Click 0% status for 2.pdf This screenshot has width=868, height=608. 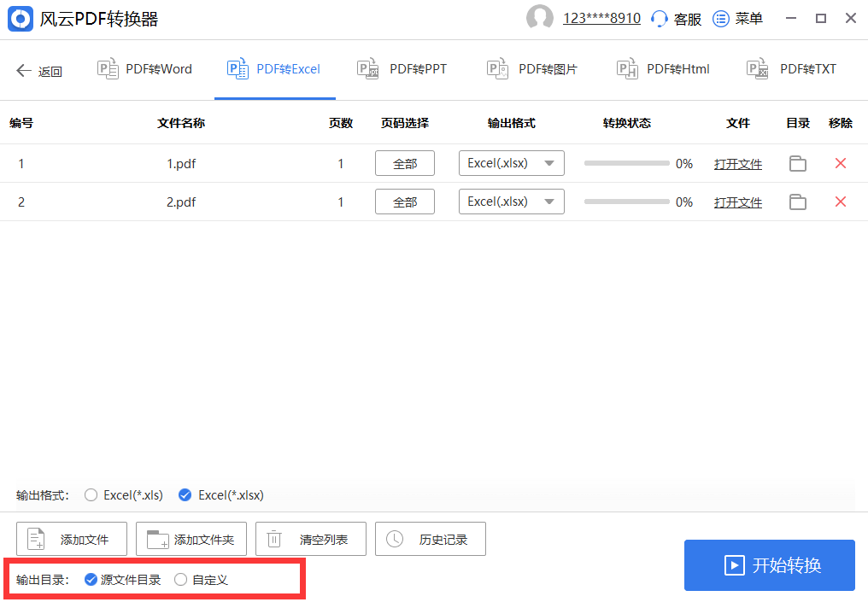(x=684, y=202)
